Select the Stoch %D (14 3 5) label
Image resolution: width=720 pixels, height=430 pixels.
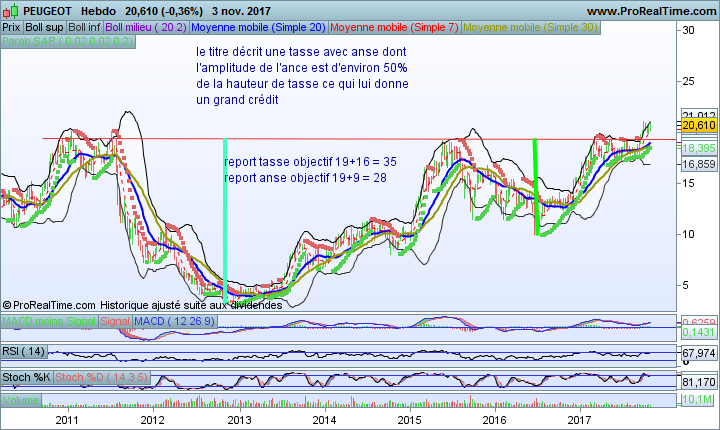102,377
